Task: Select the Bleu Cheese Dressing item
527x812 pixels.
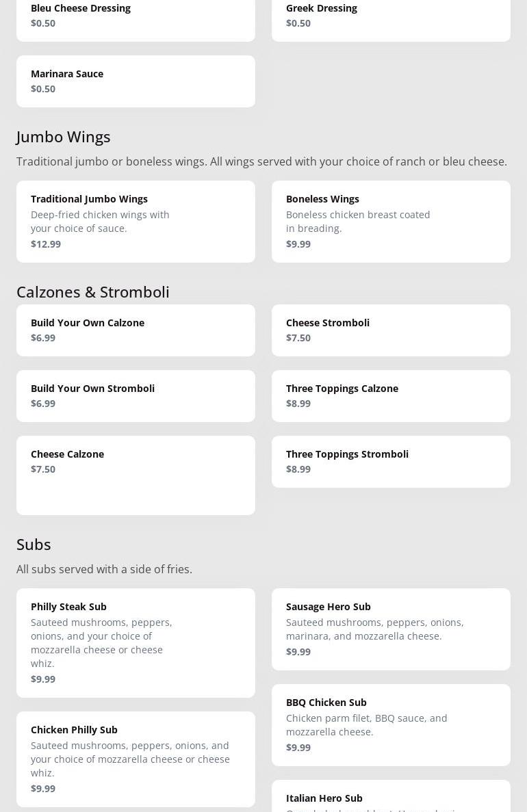Action: point(136,16)
